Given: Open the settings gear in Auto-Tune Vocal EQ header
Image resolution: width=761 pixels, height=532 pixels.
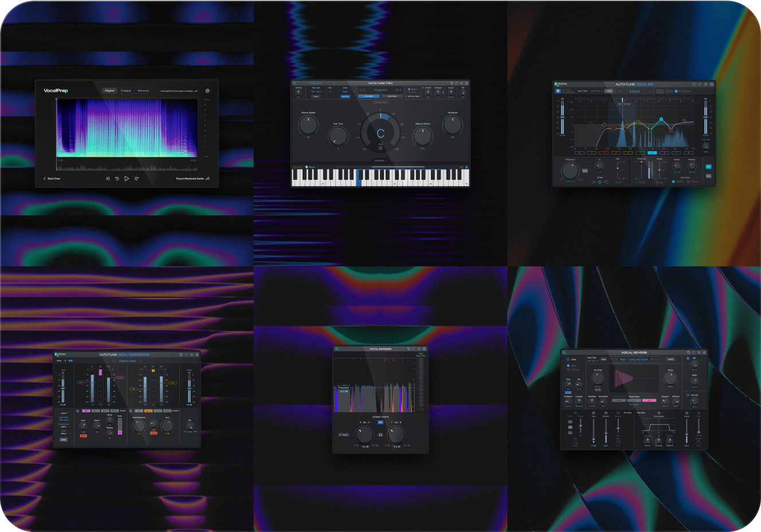Looking at the screenshot, I should click(705, 84).
